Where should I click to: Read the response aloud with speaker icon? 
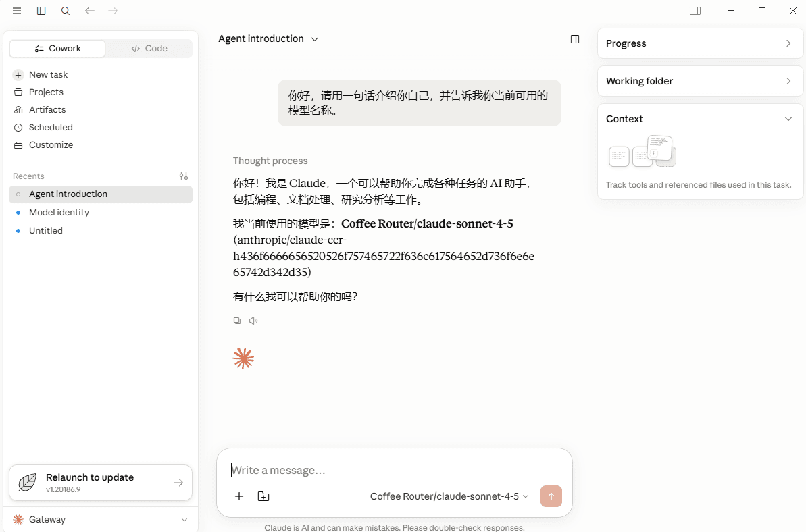pyautogui.click(x=253, y=321)
